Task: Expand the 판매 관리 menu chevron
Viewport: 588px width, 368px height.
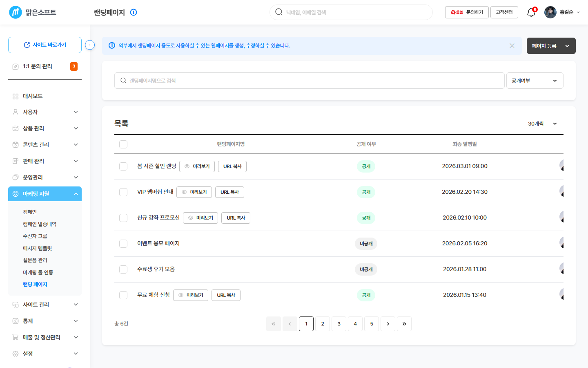Action: point(76,161)
